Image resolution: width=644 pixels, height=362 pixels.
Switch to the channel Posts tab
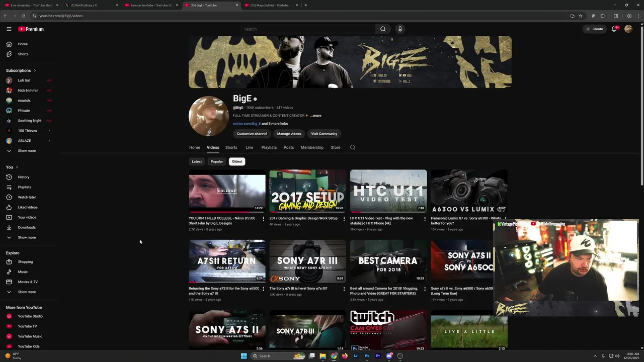click(x=288, y=147)
